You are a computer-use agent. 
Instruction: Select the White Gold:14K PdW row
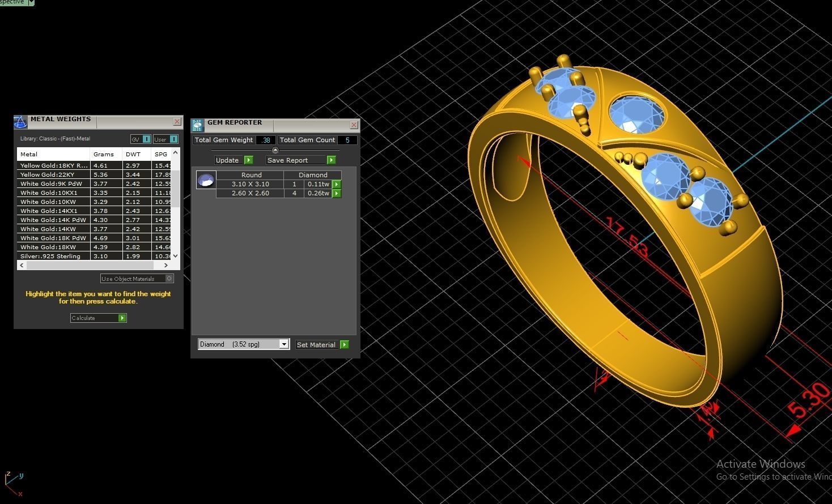point(94,220)
